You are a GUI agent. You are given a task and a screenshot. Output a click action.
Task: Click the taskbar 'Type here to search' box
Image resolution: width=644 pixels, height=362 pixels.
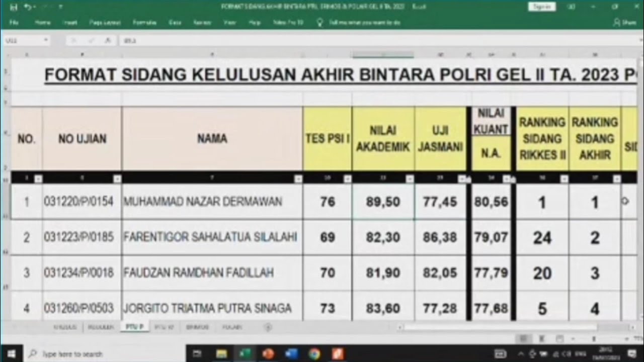tap(105, 353)
